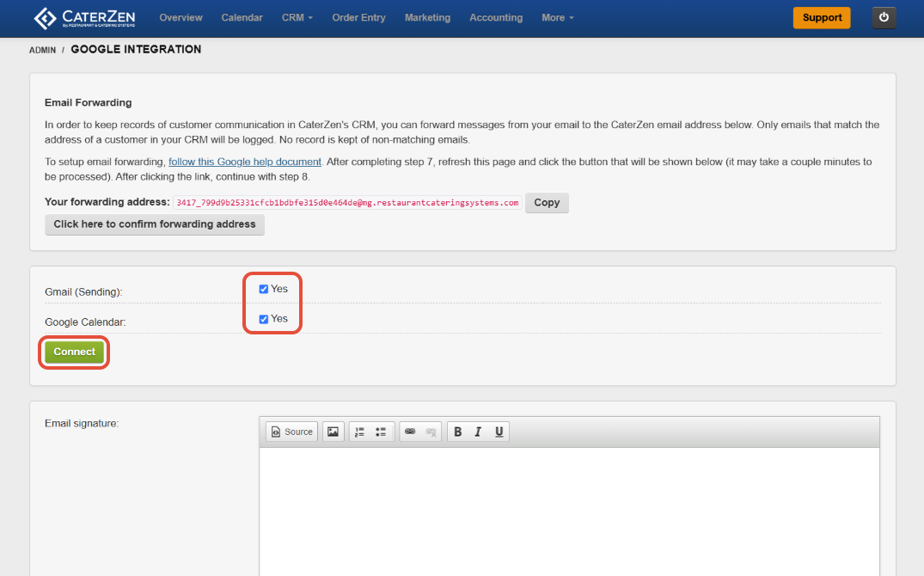Click the green Connect button
The image size is (924, 576).
(74, 352)
